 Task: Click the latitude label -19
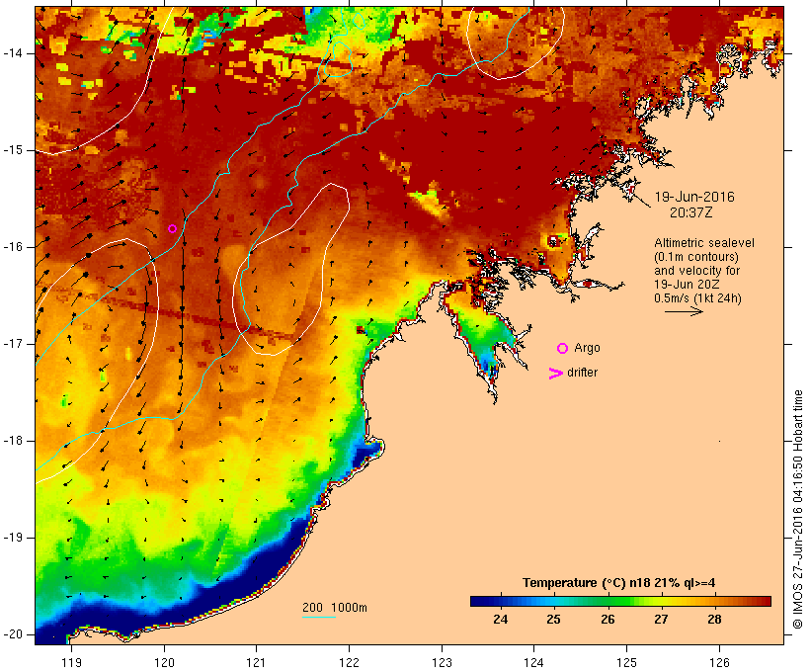[13, 538]
